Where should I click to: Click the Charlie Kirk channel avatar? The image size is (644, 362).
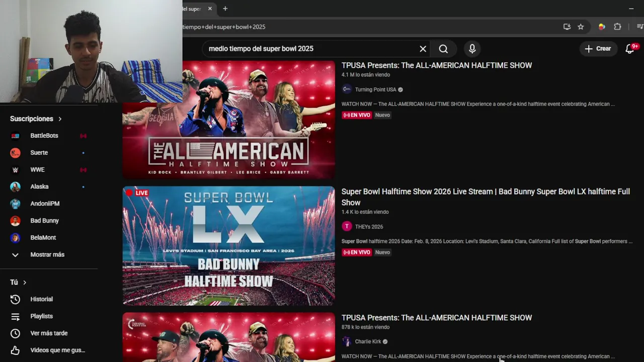347,341
